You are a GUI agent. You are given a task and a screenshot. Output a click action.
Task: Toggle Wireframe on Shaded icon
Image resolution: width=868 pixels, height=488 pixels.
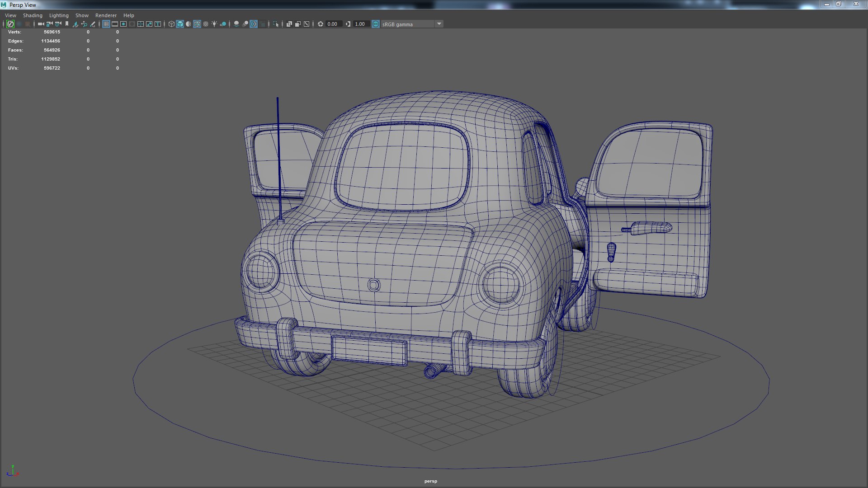pyautogui.click(x=197, y=24)
